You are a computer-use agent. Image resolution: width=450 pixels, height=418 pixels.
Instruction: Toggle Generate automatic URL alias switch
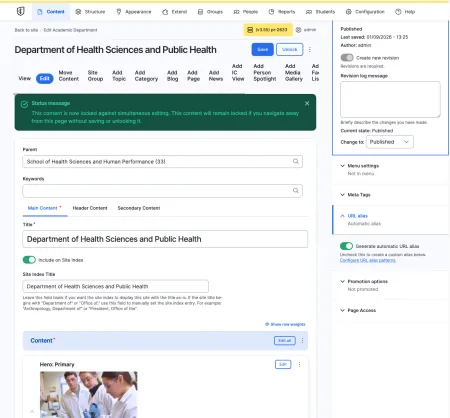tap(346, 246)
